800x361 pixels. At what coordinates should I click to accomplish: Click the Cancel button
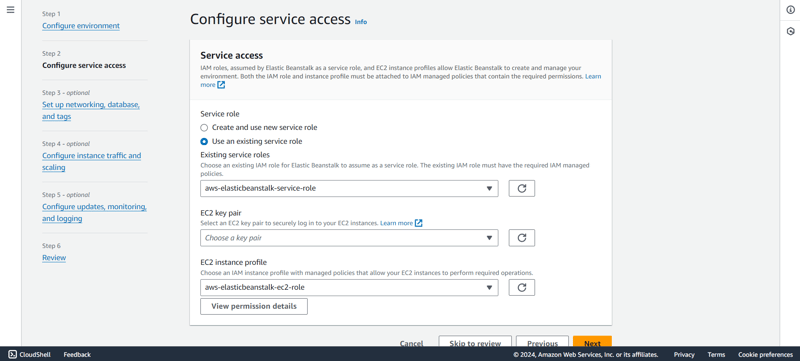(x=411, y=343)
